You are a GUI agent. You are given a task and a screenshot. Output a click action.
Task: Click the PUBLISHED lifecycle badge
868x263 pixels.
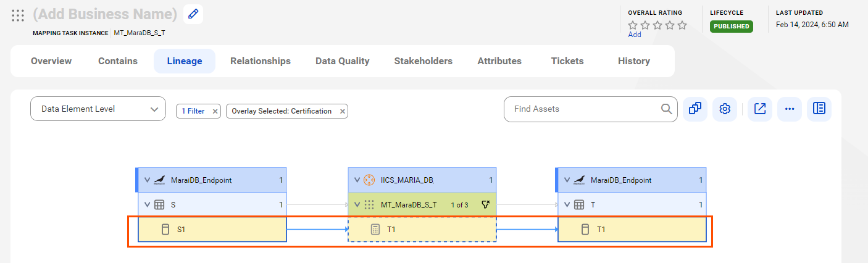pyautogui.click(x=732, y=27)
